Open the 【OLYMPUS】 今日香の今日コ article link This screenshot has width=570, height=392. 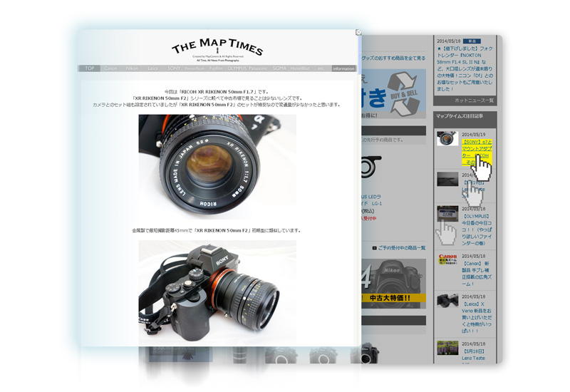477,229
